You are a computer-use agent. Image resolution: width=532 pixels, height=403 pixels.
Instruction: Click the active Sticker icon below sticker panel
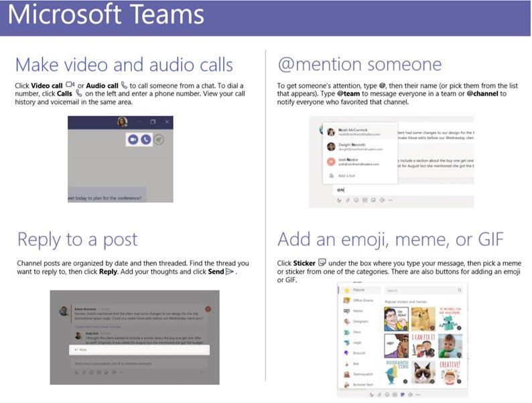tap(403, 394)
